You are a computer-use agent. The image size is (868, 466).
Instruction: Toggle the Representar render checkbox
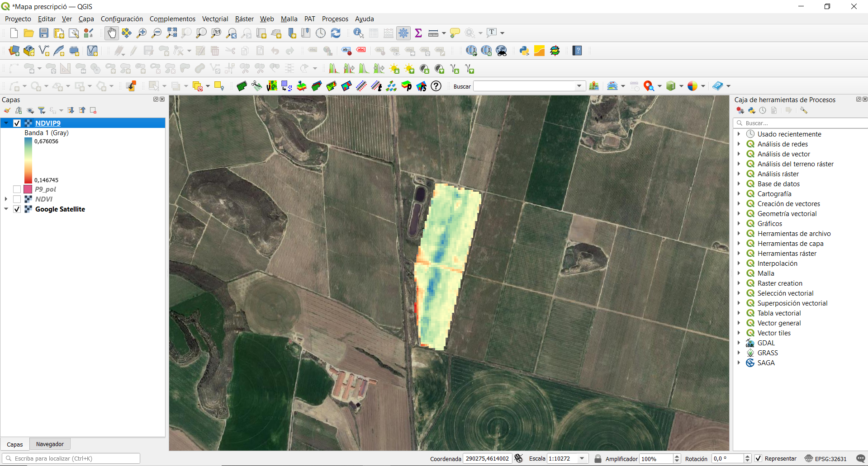(759, 459)
